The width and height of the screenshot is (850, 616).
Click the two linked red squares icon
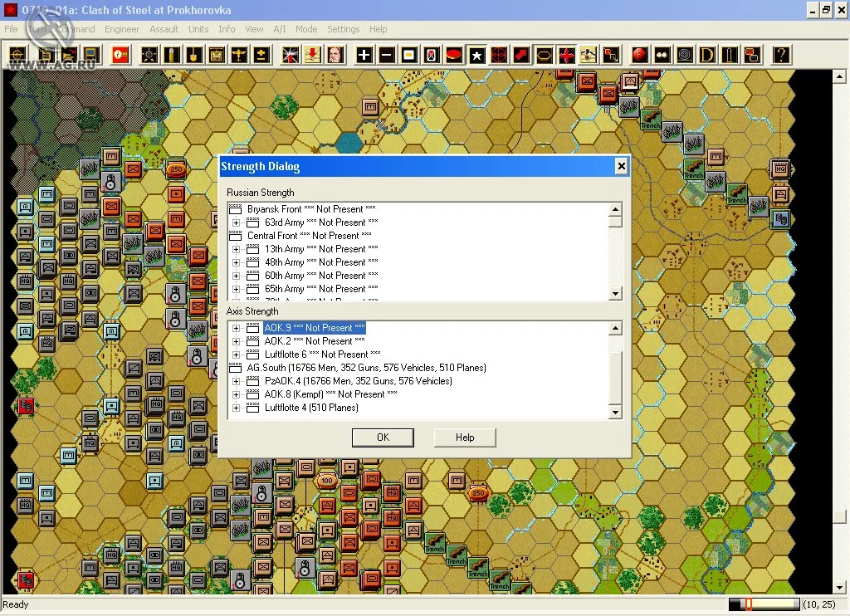pos(612,55)
